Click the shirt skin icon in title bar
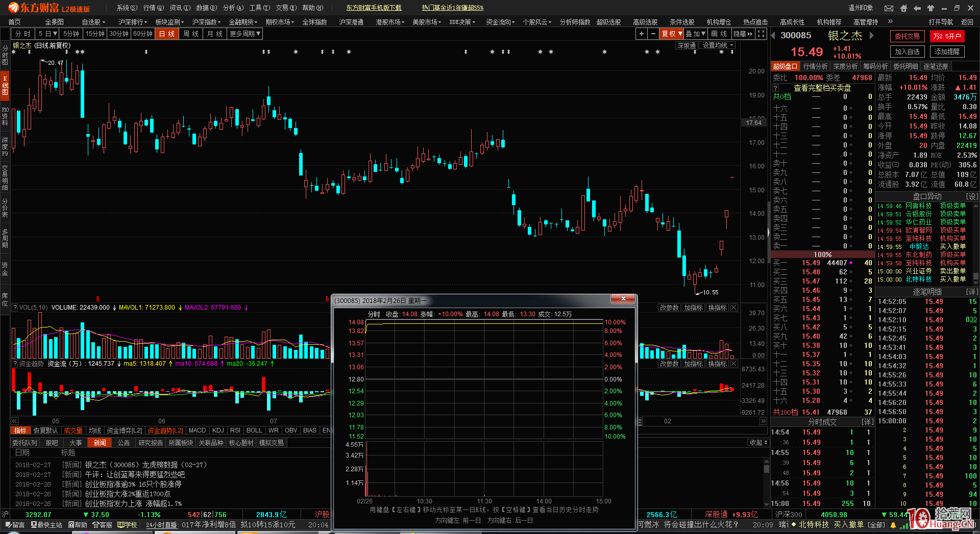Screen dimensions: 980x534 pyautogui.click(x=930, y=8)
